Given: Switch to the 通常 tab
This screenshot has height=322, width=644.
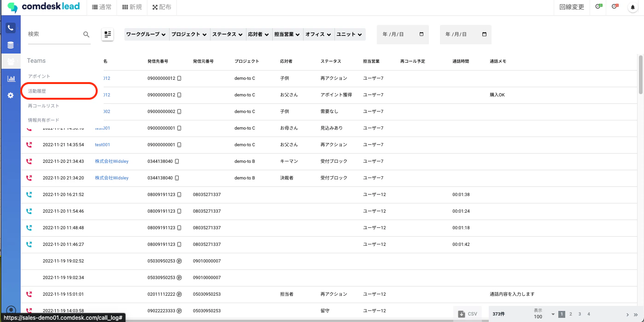Looking at the screenshot, I should click(102, 7).
